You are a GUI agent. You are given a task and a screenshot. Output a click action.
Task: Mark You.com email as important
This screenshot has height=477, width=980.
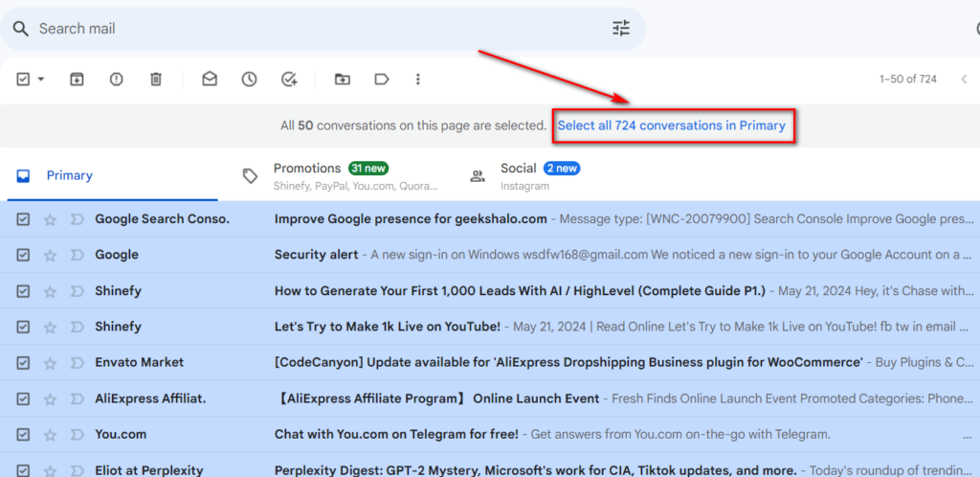point(77,435)
